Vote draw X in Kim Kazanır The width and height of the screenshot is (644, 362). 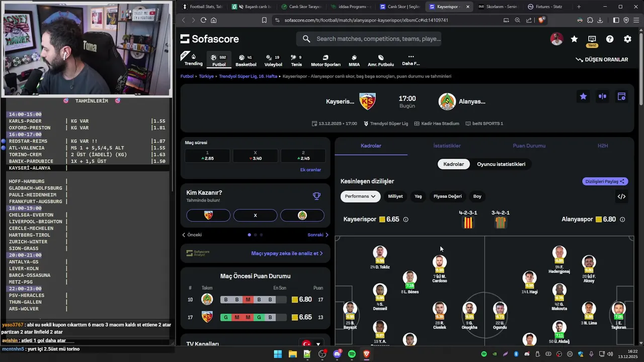(255, 215)
